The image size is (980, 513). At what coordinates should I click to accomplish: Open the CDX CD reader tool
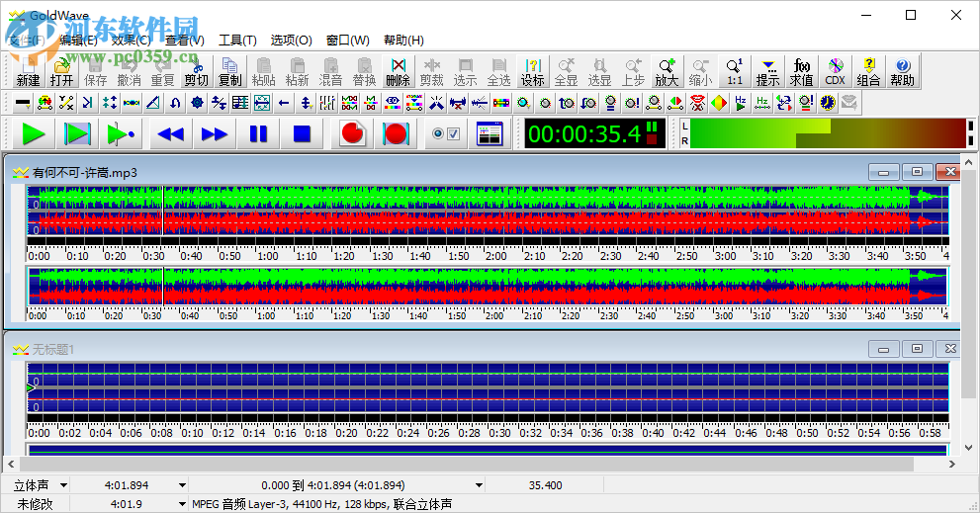click(x=836, y=71)
